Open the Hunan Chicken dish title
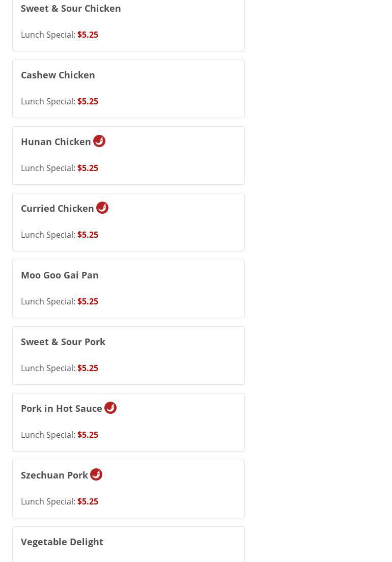 coord(56,142)
